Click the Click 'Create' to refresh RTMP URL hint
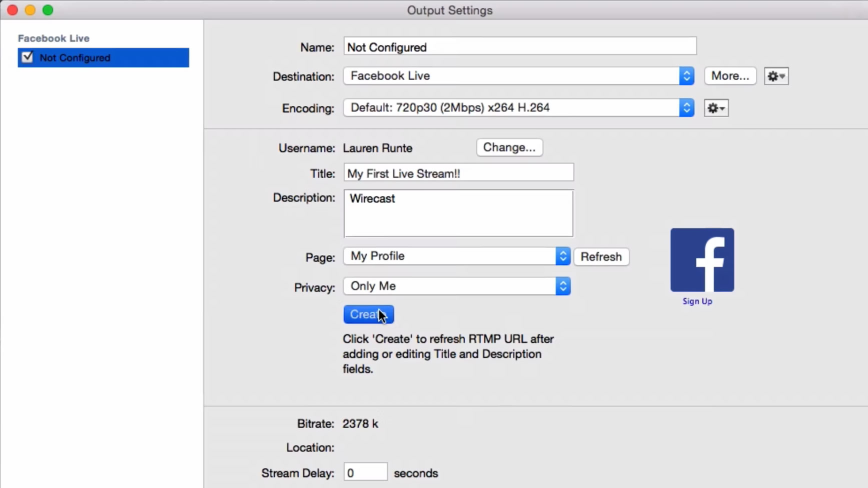Viewport: 868px width, 488px height. pos(448,353)
